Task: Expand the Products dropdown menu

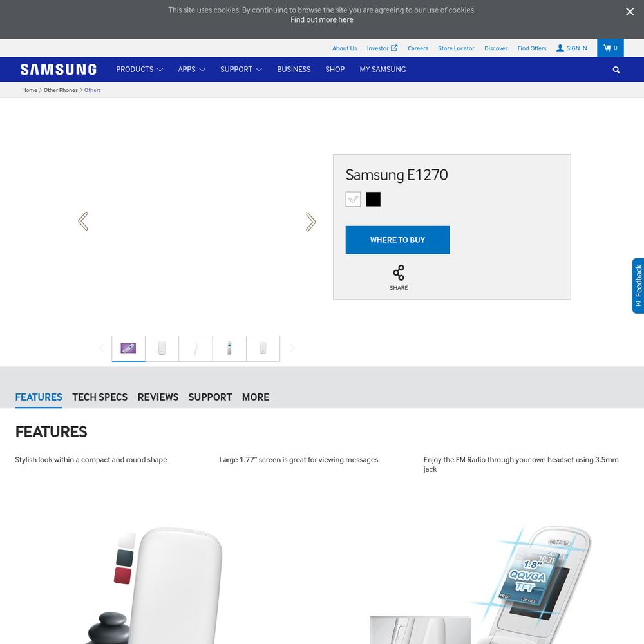Action: click(139, 70)
